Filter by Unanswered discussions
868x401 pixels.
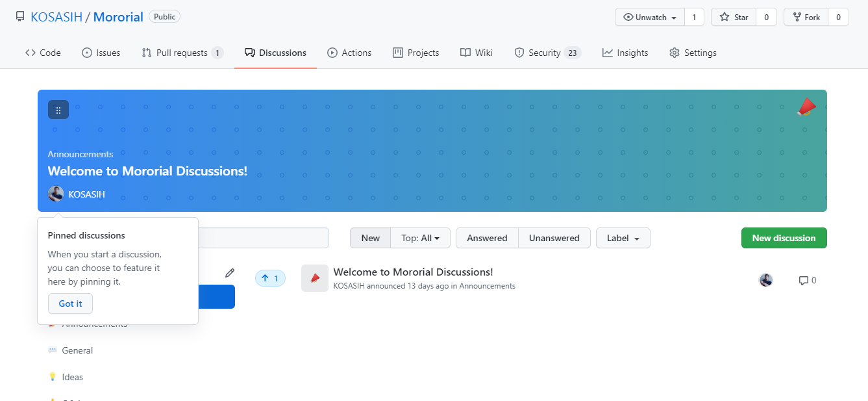point(554,238)
